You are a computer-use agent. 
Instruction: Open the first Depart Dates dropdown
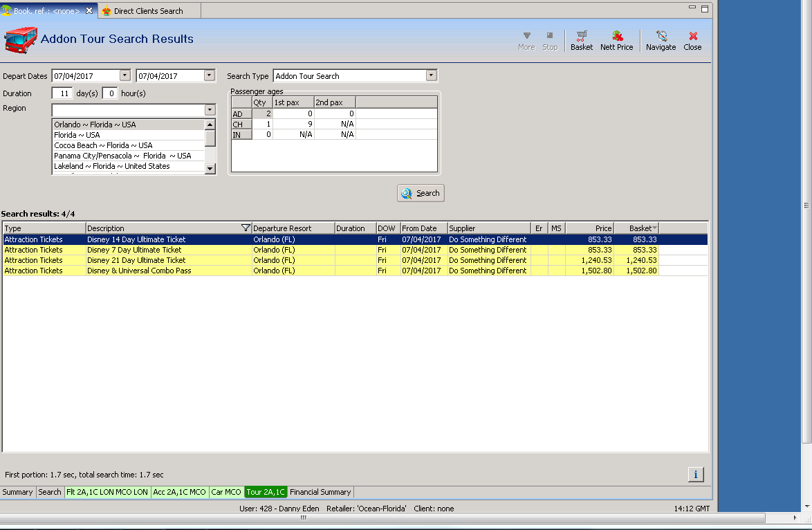point(124,76)
